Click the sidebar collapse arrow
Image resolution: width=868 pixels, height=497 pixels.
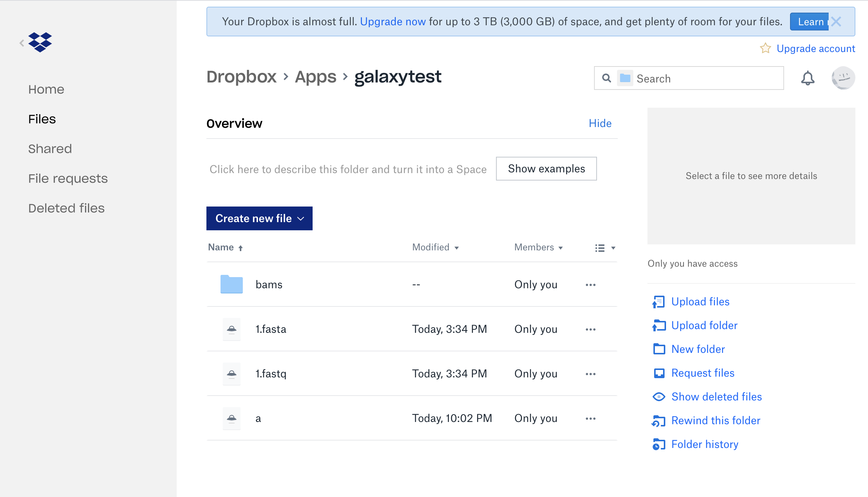click(22, 42)
